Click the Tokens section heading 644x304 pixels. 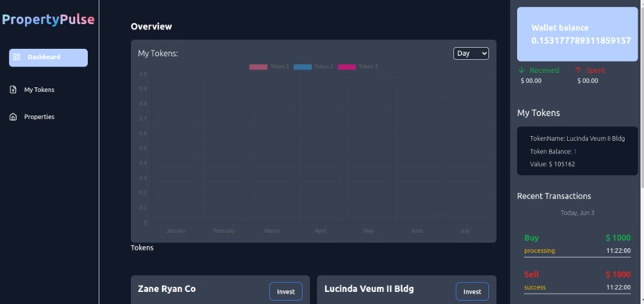142,248
